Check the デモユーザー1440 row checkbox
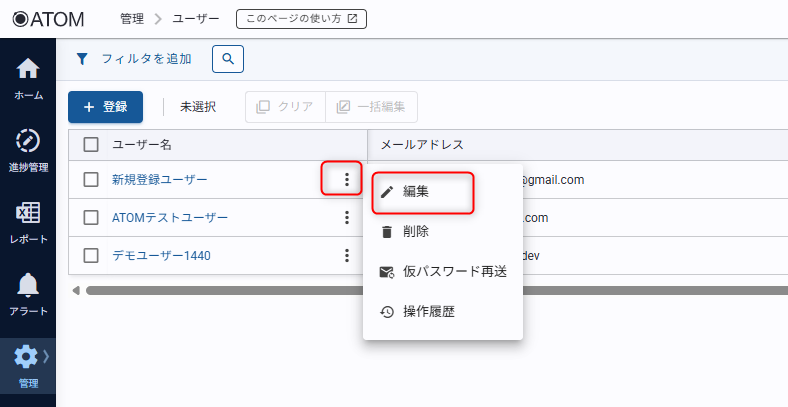The width and height of the screenshot is (788, 407). coord(91,255)
